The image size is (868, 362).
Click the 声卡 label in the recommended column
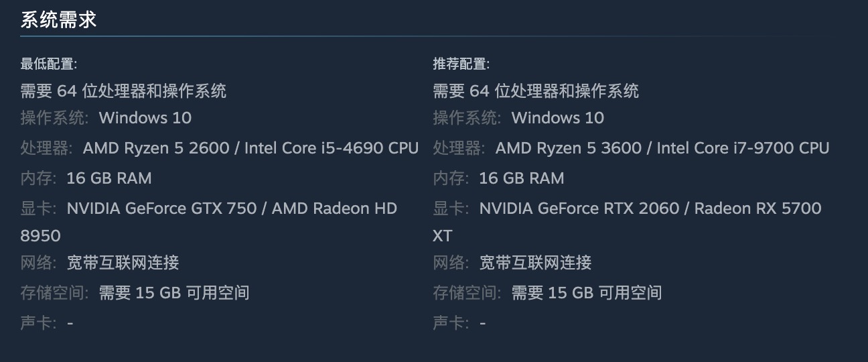point(449,323)
